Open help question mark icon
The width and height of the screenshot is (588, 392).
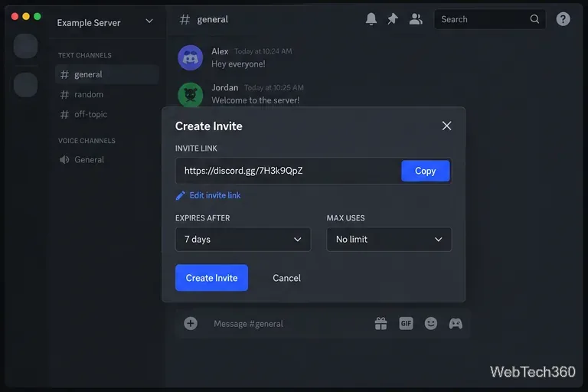coord(563,18)
